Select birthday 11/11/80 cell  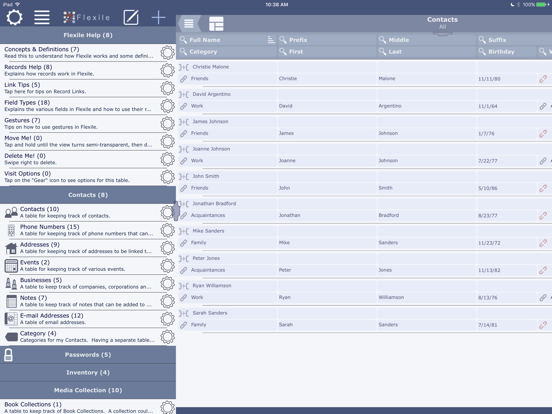[x=507, y=79]
